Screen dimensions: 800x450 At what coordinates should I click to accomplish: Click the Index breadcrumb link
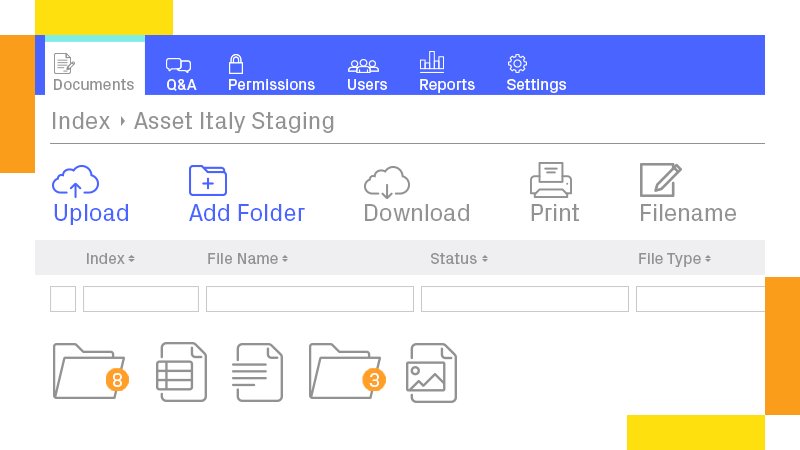coord(80,122)
